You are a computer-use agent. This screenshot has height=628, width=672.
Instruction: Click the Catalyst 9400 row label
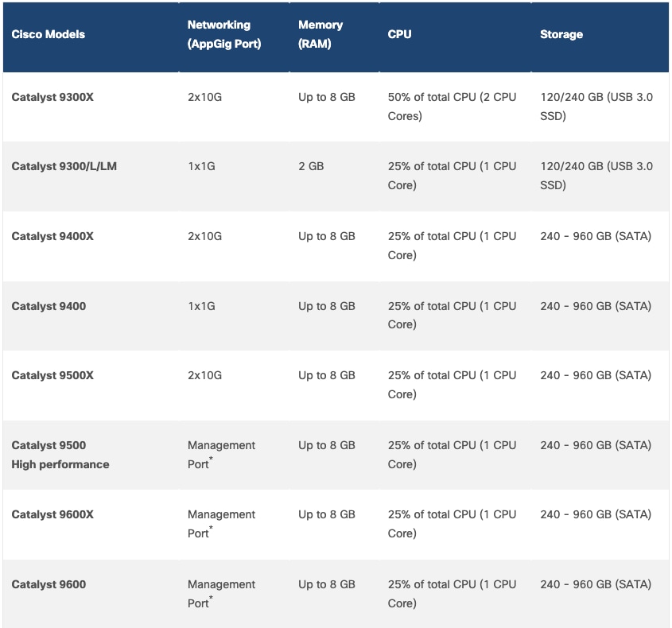(x=49, y=306)
